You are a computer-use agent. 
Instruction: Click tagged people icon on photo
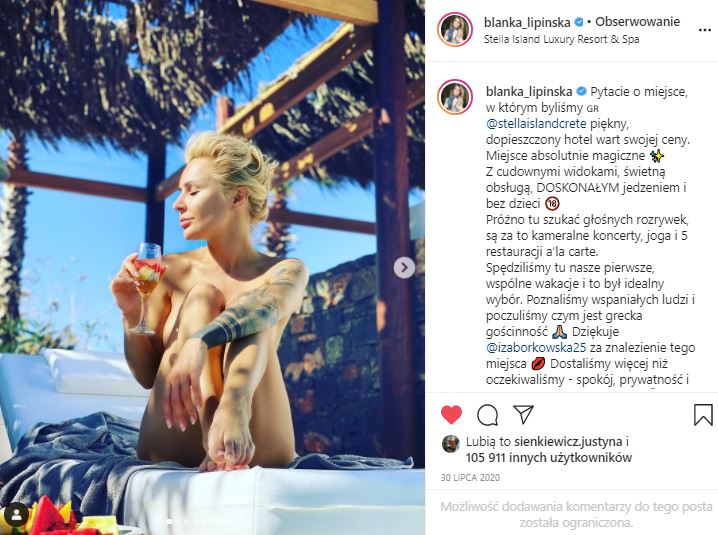click(x=17, y=515)
